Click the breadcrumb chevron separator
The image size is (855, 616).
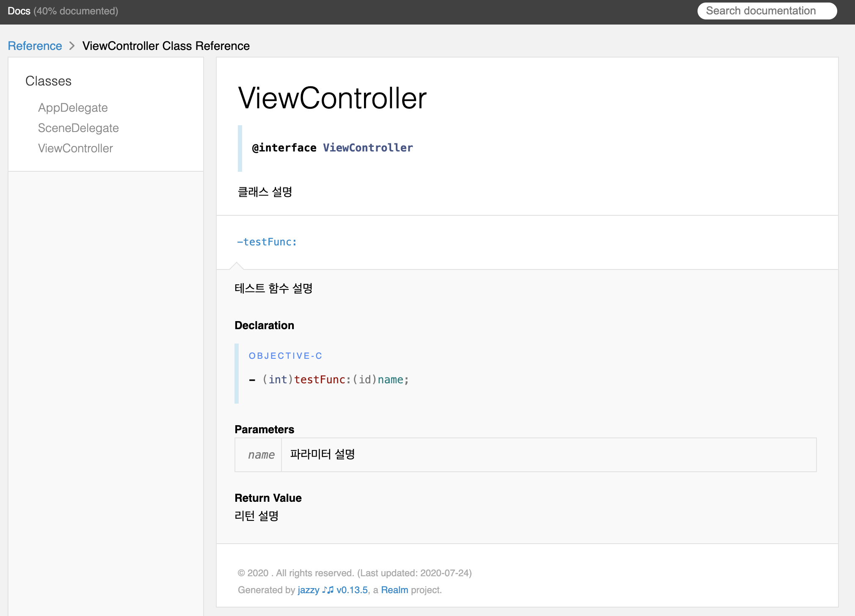[72, 46]
